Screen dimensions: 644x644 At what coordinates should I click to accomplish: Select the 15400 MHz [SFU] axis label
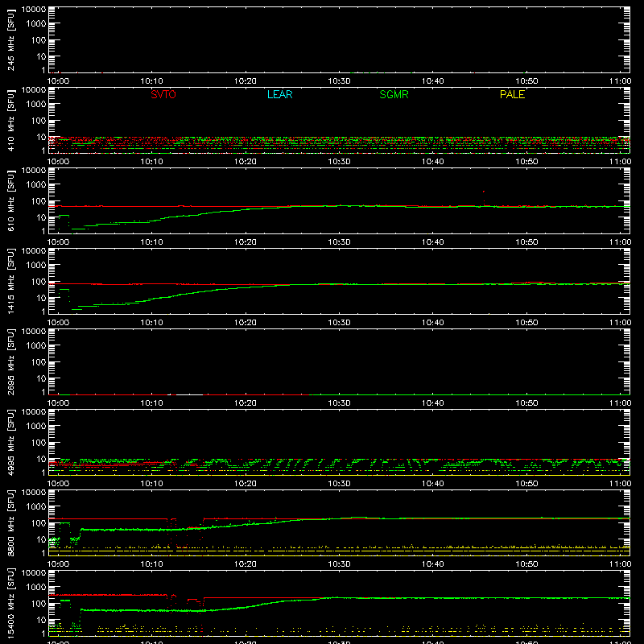10,603
